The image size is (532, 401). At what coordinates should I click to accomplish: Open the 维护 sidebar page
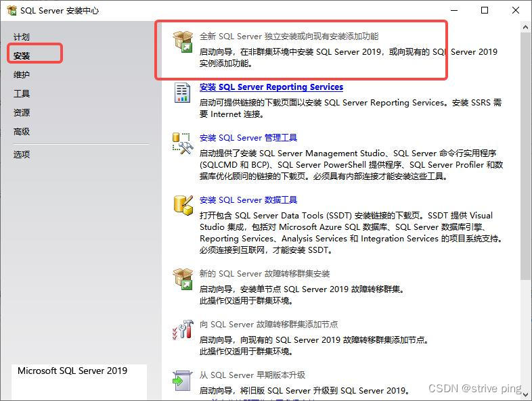[x=22, y=74]
